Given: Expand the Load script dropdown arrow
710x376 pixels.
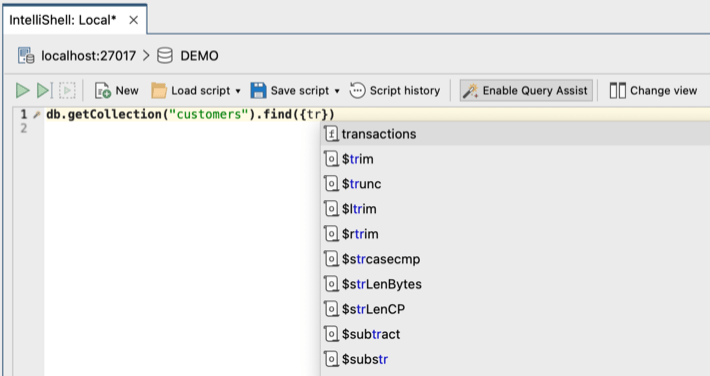Looking at the screenshot, I should pos(238,91).
